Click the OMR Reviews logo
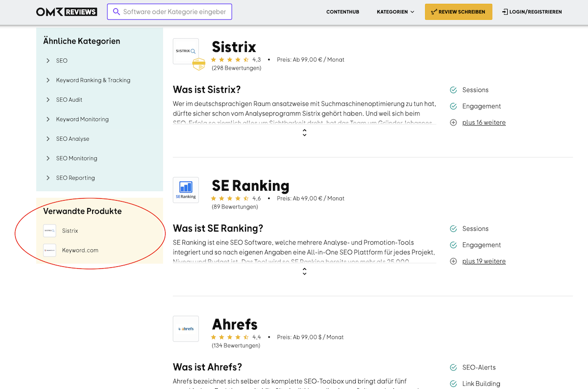This screenshot has width=588, height=389. (x=67, y=12)
